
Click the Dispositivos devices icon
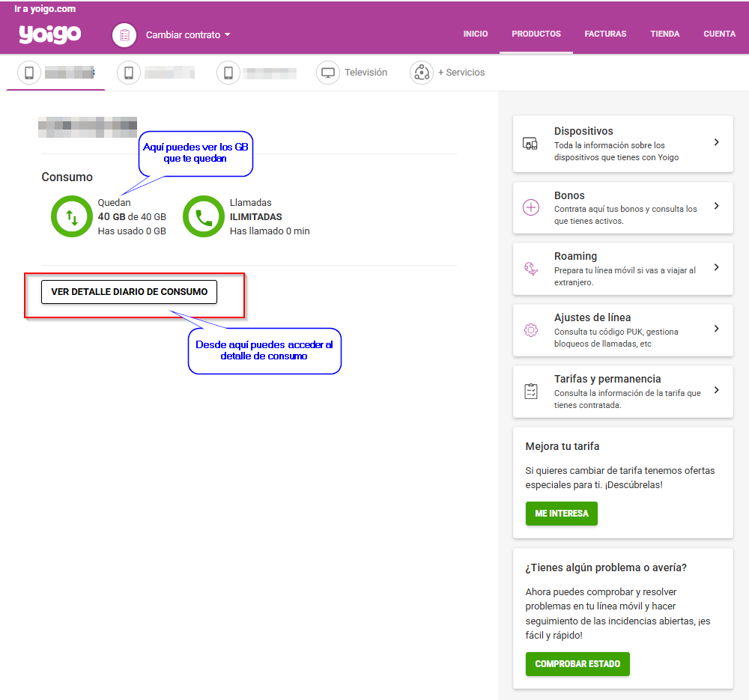pyautogui.click(x=530, y=144)
